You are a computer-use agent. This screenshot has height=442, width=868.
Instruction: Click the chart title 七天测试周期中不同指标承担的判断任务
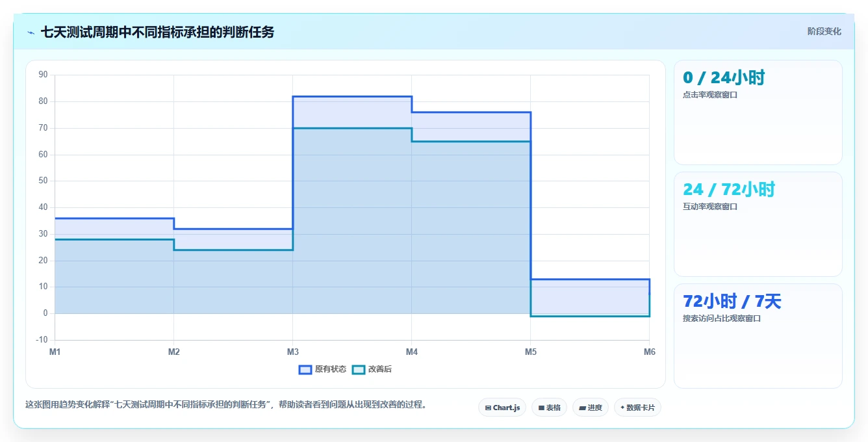click(x=157, y=32)
